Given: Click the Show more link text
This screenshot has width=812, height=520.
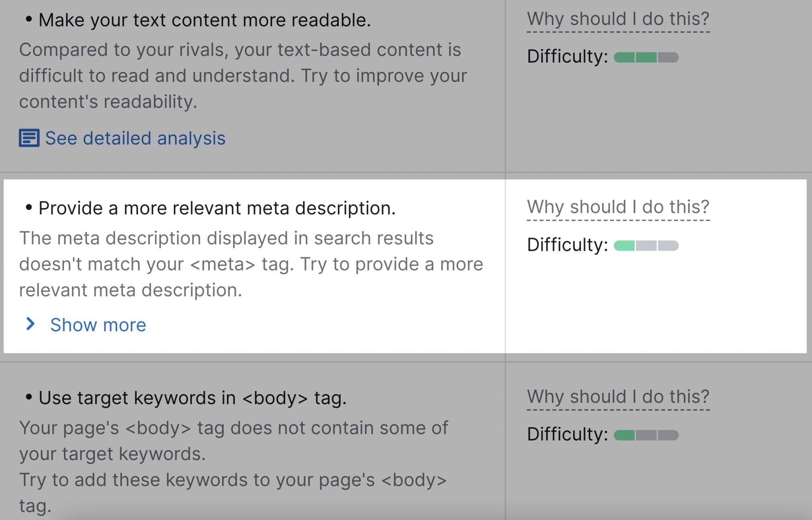Looking at the screenshot, I should click(x=98, y=325).
